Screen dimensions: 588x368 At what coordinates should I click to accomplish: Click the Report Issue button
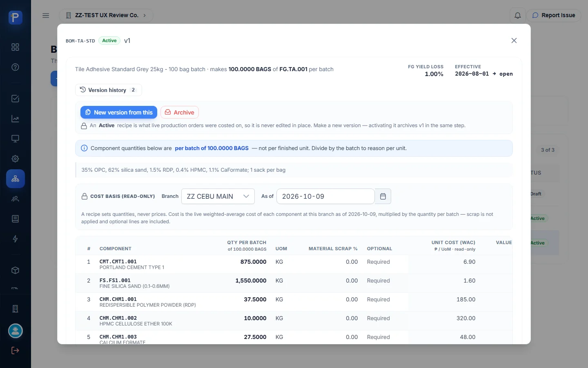554,16
